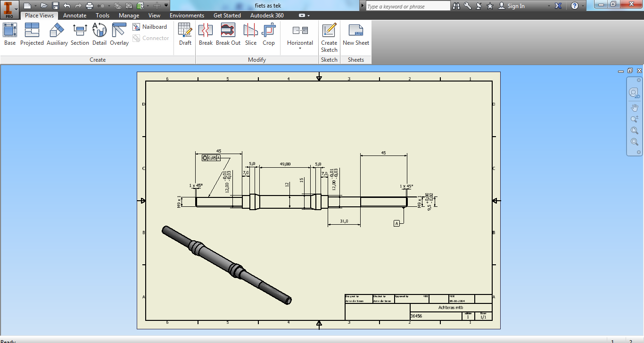Select the Draft view tool

tap(185, 34)
